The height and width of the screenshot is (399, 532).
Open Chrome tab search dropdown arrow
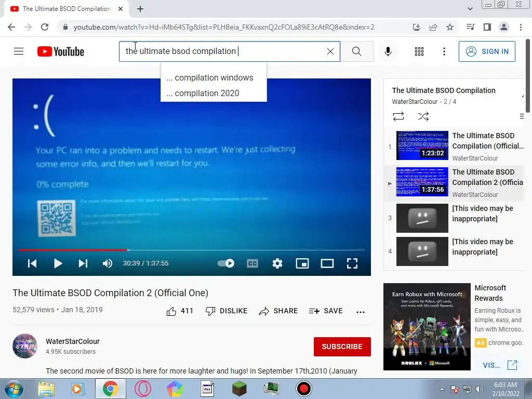point(470,9)
